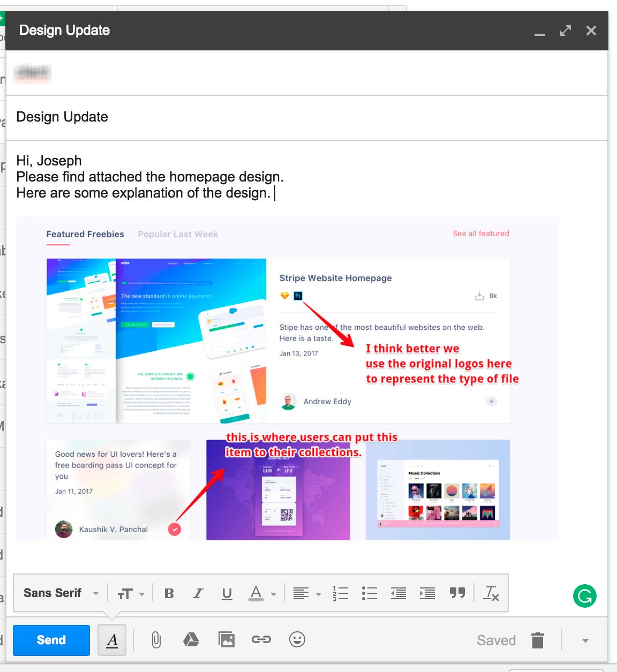
Task: Discard the draft with the trash icon
Action: [x=538, y=640]
